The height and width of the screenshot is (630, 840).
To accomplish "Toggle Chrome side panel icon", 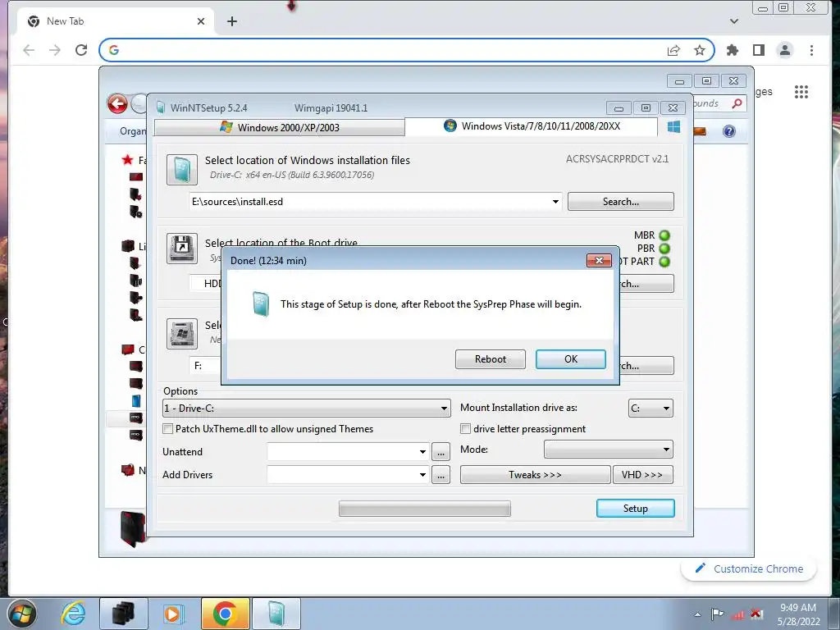I will [759, 50].
